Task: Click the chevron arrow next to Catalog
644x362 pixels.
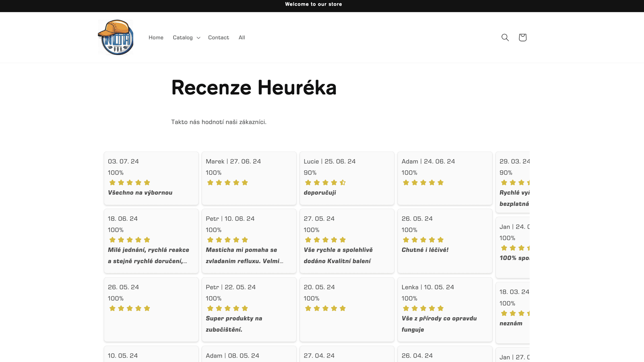Action: click(x=198, y=38)
